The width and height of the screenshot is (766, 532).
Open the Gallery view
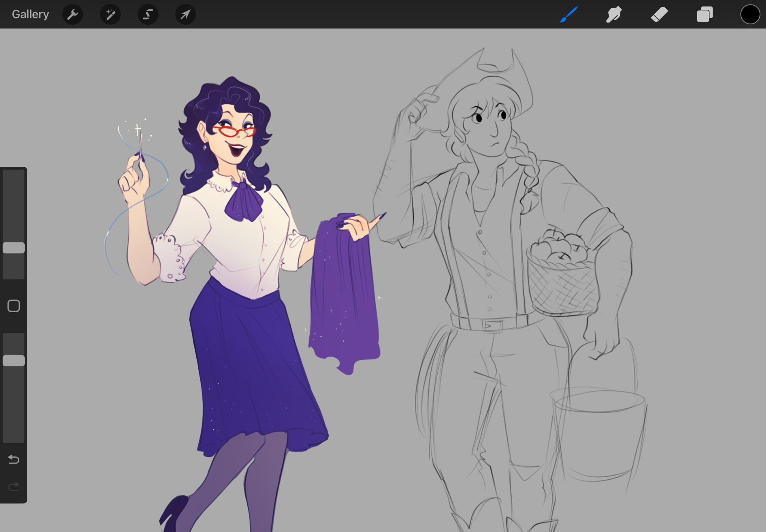[30, 14]
